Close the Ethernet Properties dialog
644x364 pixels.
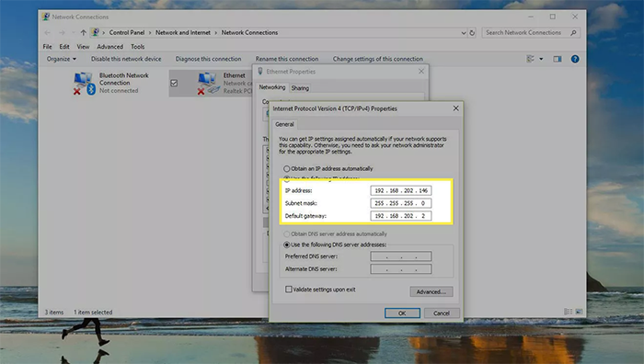[x=421, y=72]
